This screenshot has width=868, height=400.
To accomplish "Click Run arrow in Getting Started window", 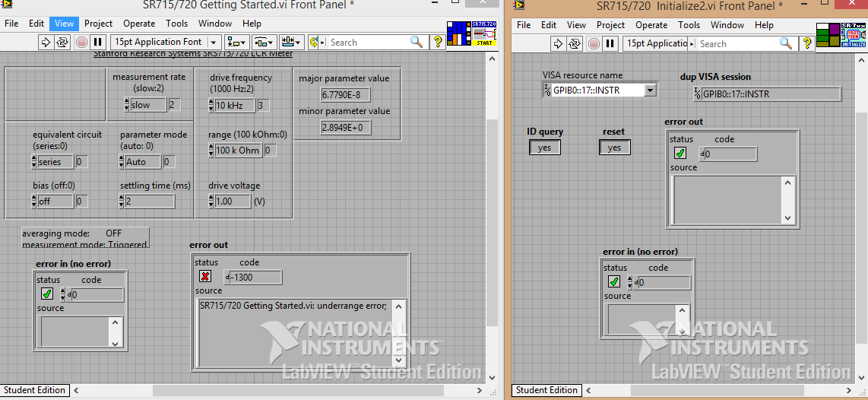I will [x=46, y=42].
